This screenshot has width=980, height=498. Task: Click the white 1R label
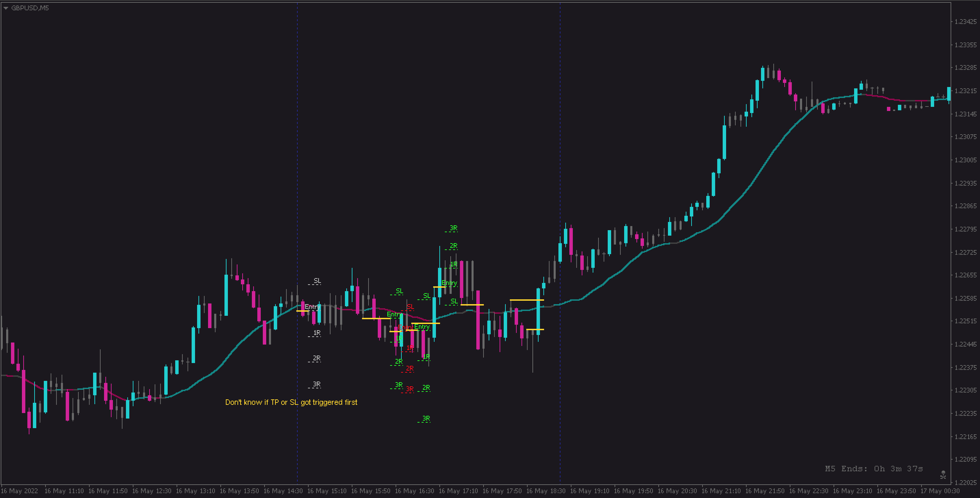[x=317, y=333]
